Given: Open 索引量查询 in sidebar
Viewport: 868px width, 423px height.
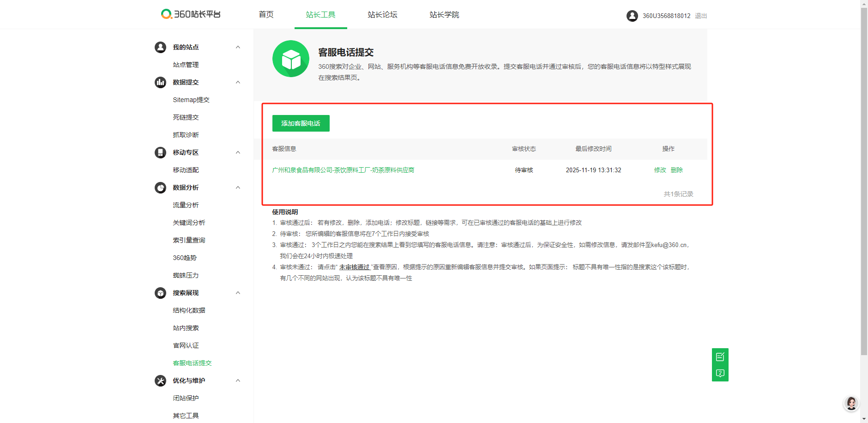Looking at the screenshot, I should pos(189,240).
